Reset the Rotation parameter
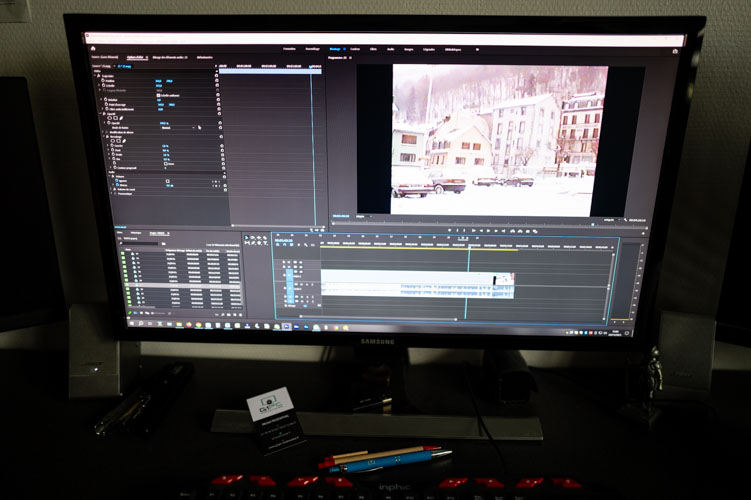The height and width of the screenshot is (500, 751). [x=218, y=100]
